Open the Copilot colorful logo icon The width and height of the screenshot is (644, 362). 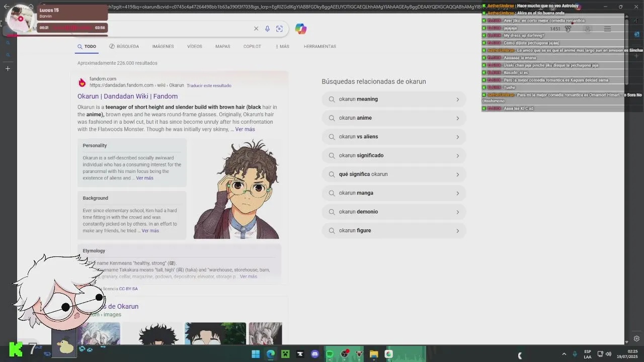point(301,29)
